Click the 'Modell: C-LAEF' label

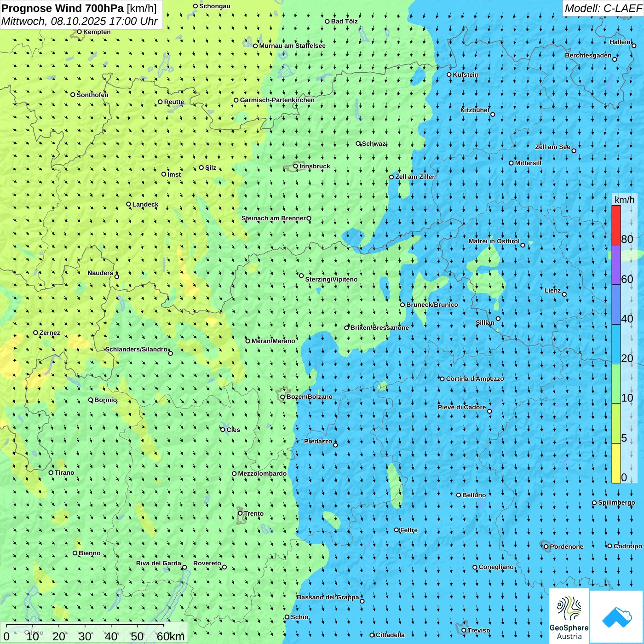click(603, 8)
